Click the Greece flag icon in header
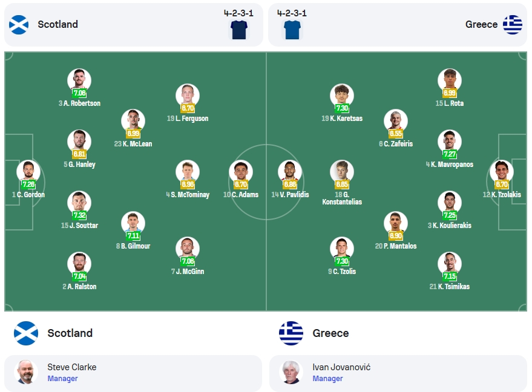Viewport: 532px width, 392px height. (512, 25)
